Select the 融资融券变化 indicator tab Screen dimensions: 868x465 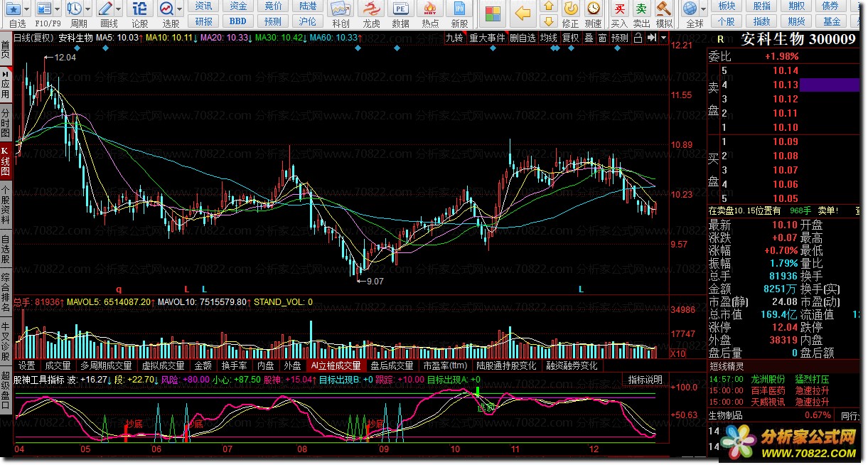[x=572, y=365]
